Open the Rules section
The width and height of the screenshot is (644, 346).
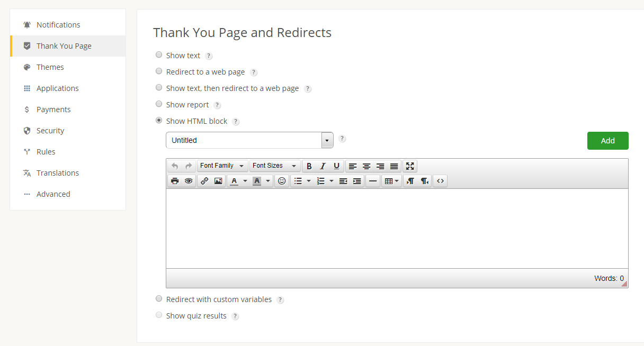[68, 152]
